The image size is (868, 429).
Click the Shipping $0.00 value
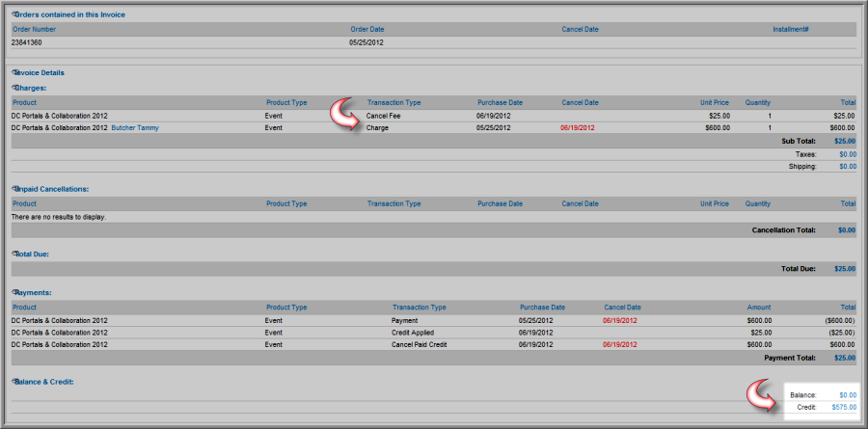[848, 167]
